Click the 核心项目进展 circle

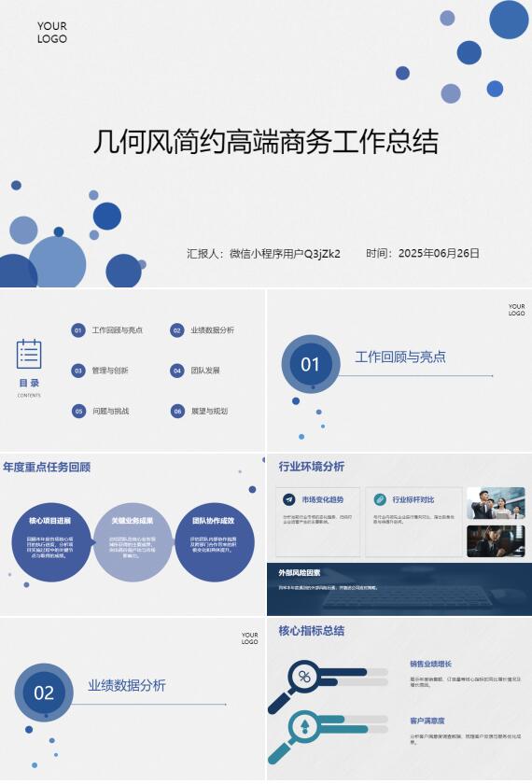(x=51, y=542)
